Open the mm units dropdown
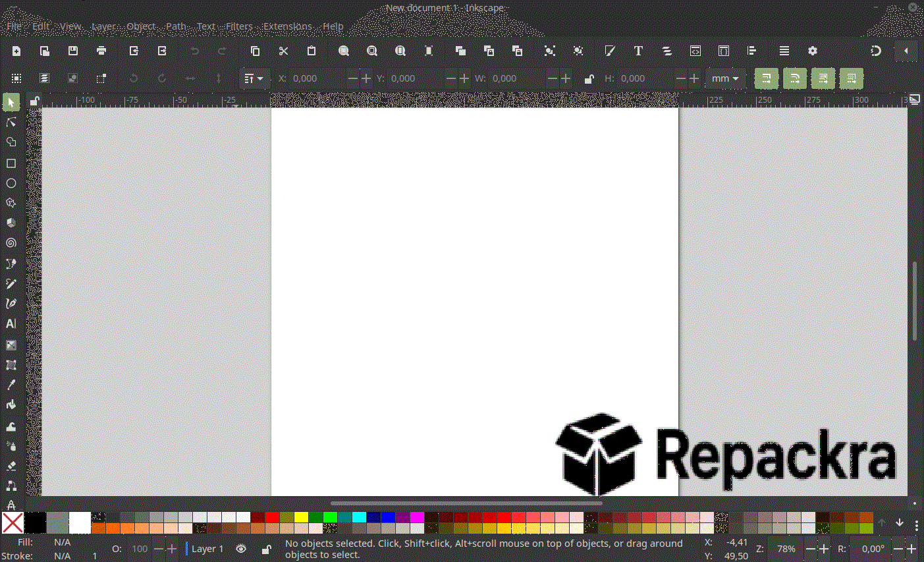 point(725,78)
